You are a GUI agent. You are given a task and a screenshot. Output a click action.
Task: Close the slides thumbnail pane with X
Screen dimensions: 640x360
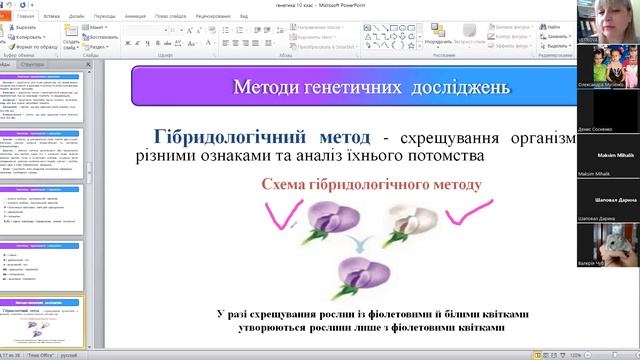click(88, 64)
